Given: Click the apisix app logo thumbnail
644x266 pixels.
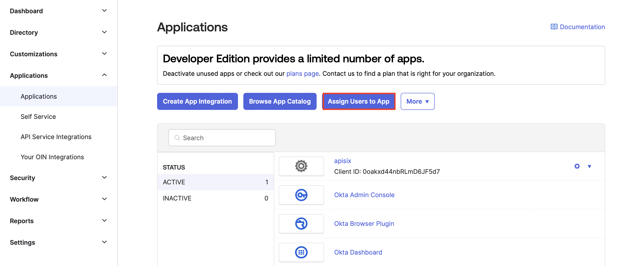Looking at the screenshot, I should (301, 166).
